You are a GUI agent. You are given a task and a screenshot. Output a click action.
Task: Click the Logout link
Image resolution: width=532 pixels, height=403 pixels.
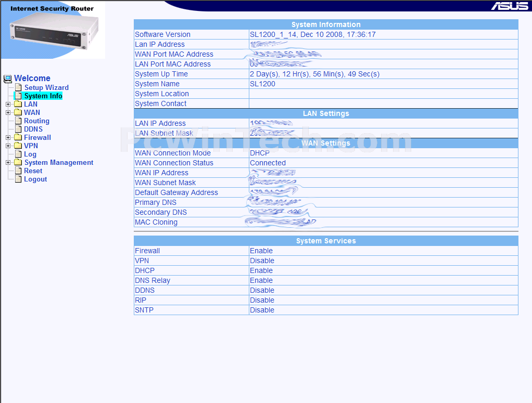coord(35,179)
